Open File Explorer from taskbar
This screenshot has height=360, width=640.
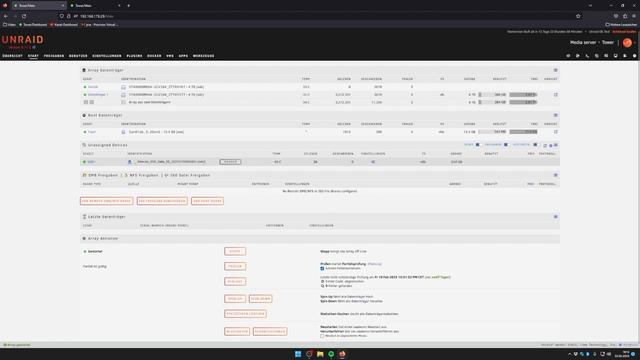click(x=320, y=354)
